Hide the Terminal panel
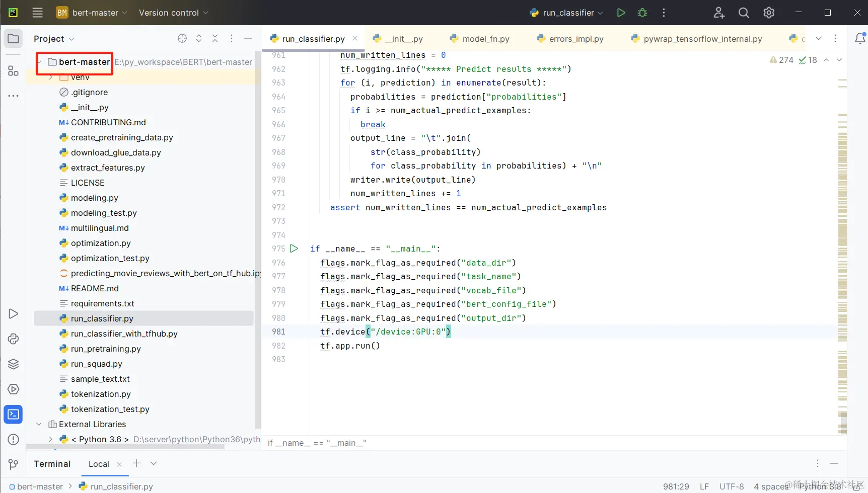This screenshot has width=868, height=493. (834, 463)
